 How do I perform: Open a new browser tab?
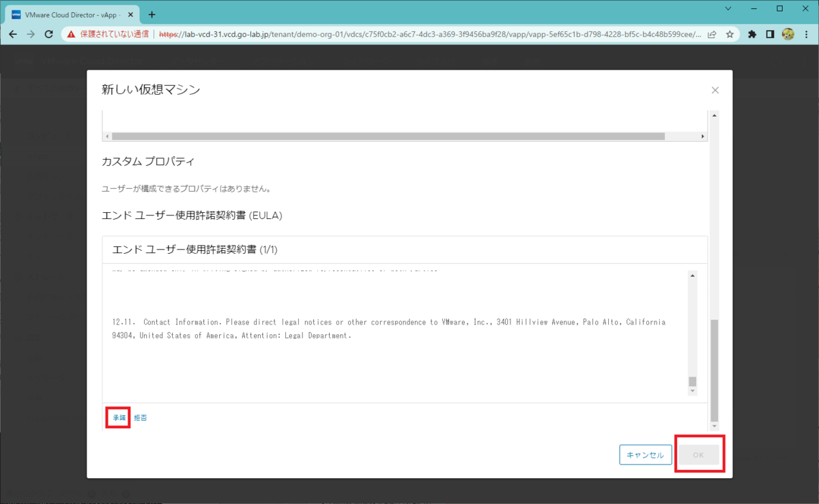pos(152,14)
